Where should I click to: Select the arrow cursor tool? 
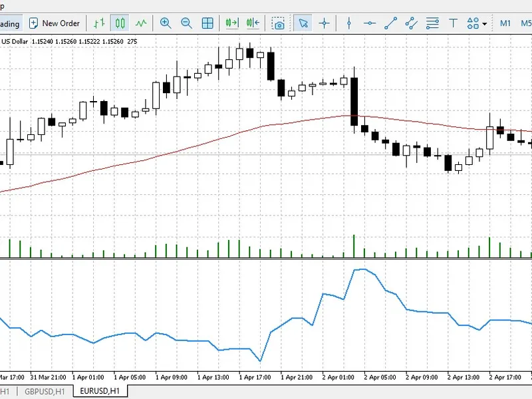[303, 23]
